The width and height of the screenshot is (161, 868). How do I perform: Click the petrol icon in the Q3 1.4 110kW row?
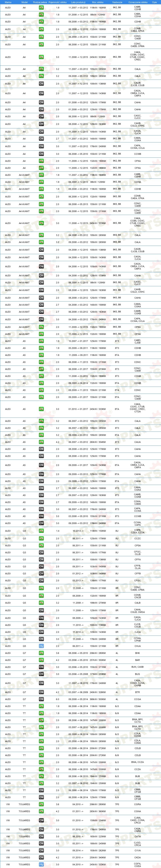(x=41, y=531)
